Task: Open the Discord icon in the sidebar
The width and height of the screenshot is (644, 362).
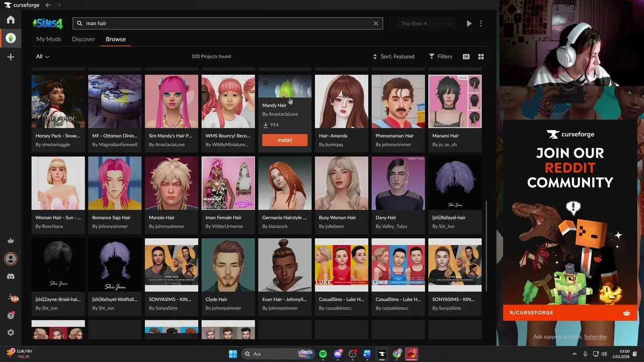Action: 11,277
